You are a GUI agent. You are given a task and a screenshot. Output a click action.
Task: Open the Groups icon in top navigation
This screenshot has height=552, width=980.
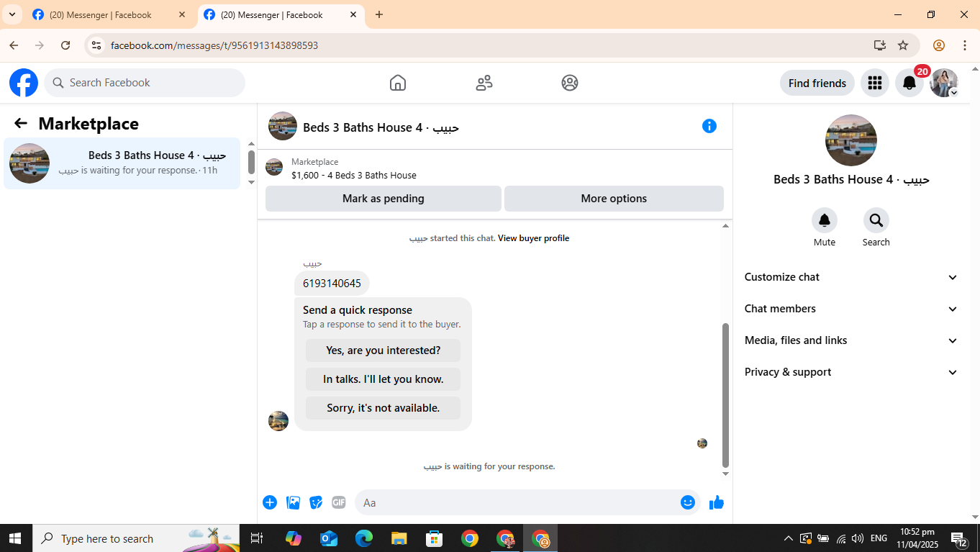point(570,83)
